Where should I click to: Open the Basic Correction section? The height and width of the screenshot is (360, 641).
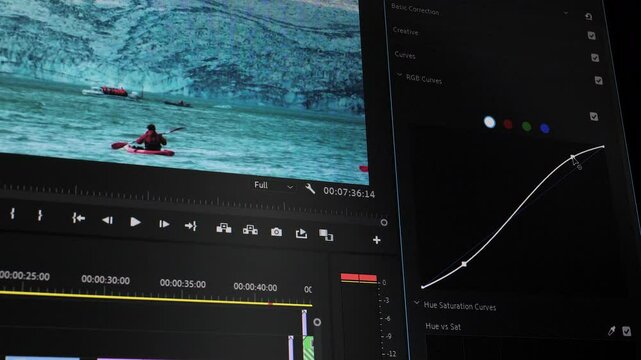pyautogui.click(x=415, y=9)
